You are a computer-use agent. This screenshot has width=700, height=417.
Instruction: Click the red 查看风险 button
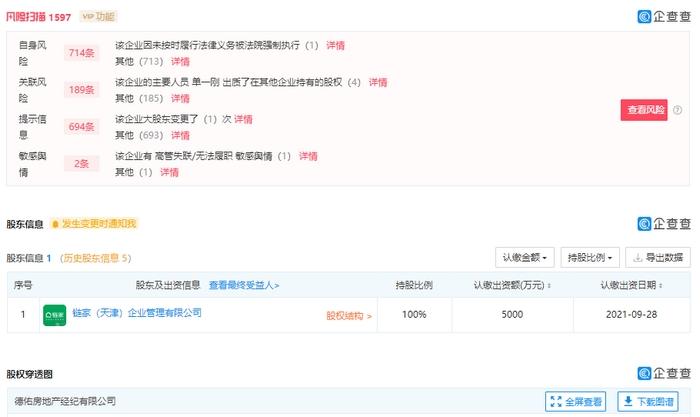click(644, 110)
